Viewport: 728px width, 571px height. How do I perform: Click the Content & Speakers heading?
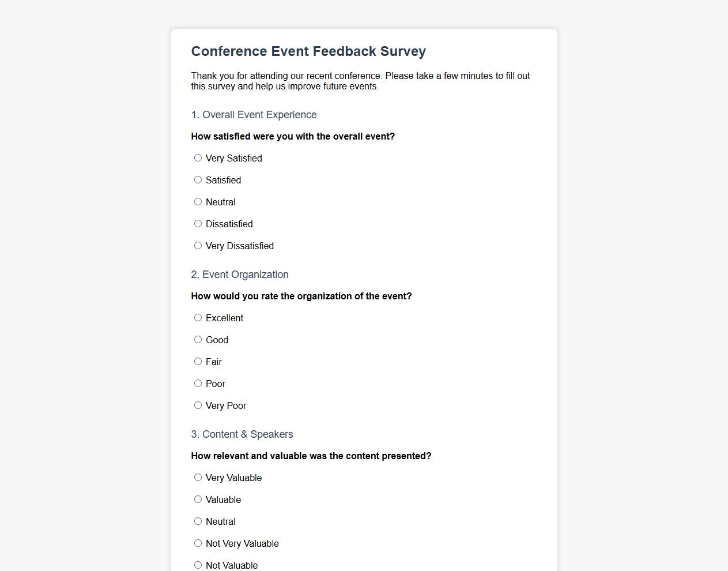[x=242, y=434]
